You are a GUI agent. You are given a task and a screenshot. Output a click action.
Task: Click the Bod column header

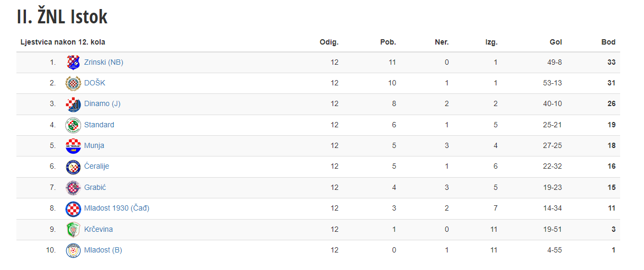[x=609, y=42]
